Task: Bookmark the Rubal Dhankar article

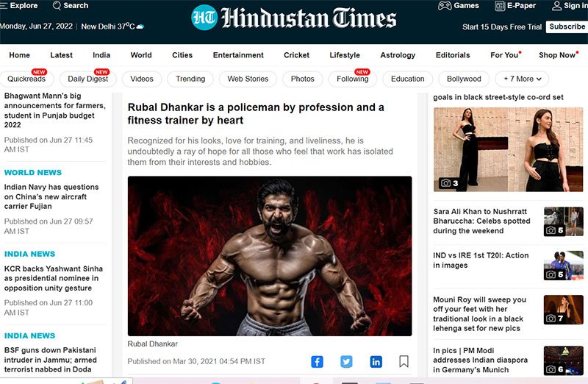Action: point(404,361)
